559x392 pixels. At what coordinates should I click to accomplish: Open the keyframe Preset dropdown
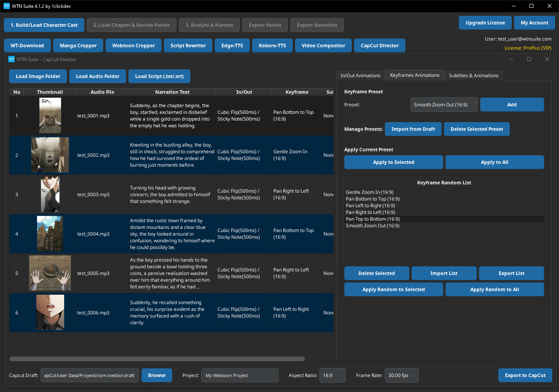click(x=444, y=104)
